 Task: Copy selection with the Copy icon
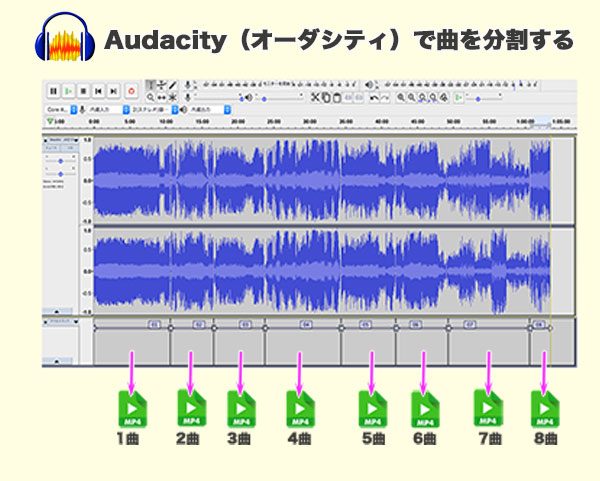point(326,97)
